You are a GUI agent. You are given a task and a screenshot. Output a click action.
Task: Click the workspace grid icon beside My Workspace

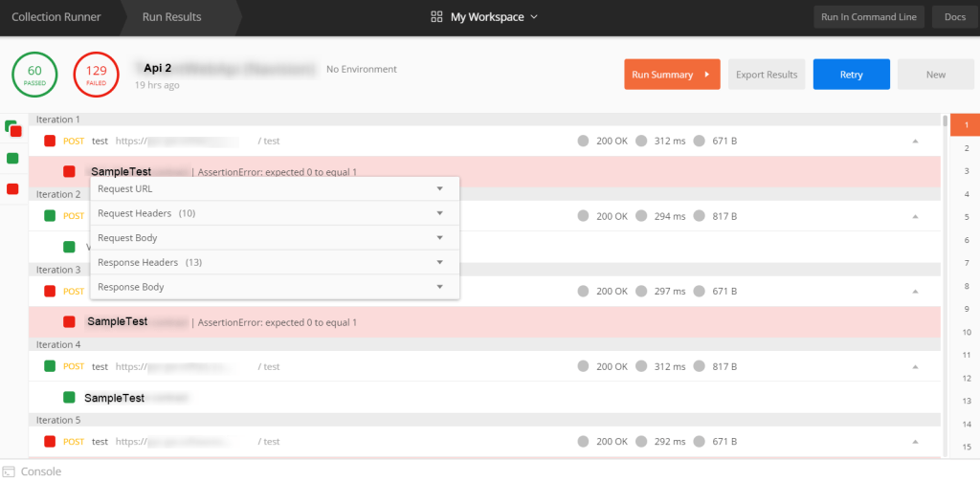pos(436,17)
